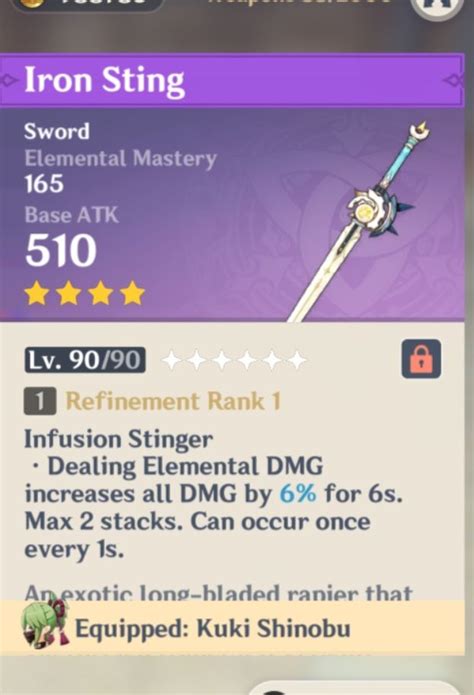Click the Iron Sting sword artwork

(x=357, y=221)
